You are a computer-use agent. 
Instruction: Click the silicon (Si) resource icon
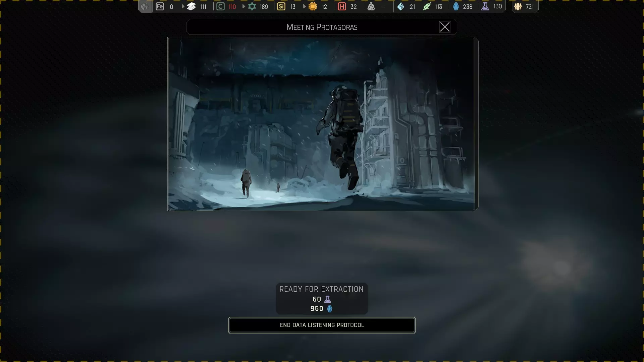coord(281,6)
